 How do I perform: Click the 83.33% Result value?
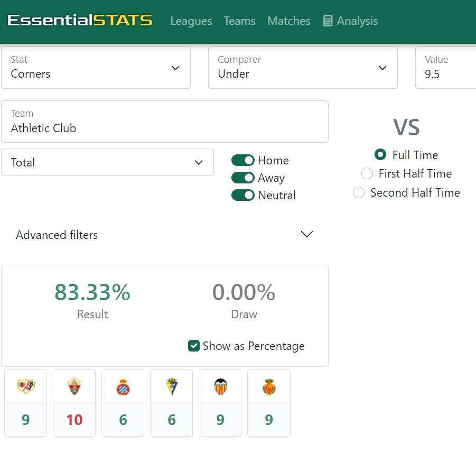tap(92, 292)
